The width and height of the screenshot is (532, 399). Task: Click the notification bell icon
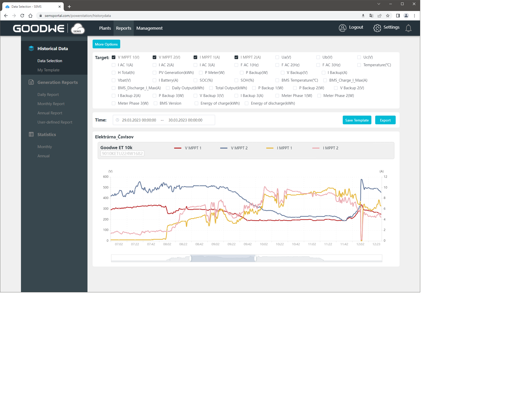(x=408, y=28)
